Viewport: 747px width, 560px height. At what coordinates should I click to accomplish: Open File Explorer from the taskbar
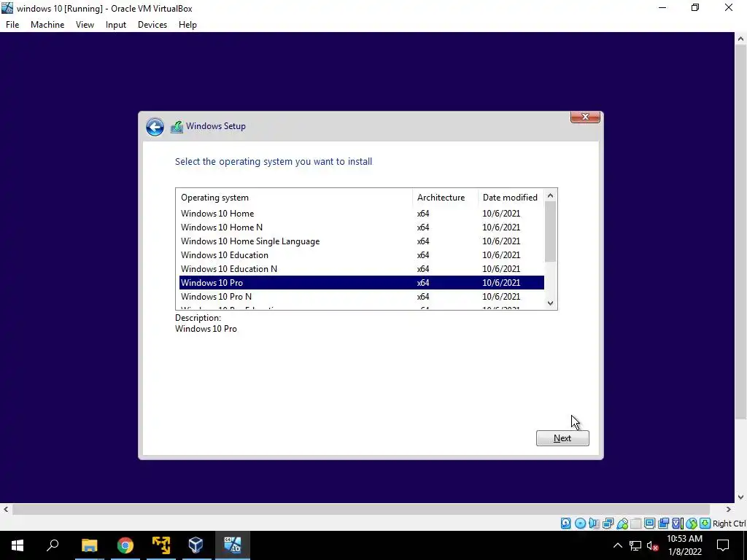click(89, 545)
